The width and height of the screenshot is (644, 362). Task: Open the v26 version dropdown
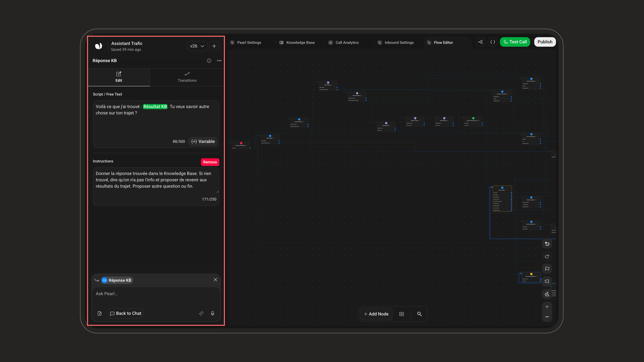coord(197,46)
